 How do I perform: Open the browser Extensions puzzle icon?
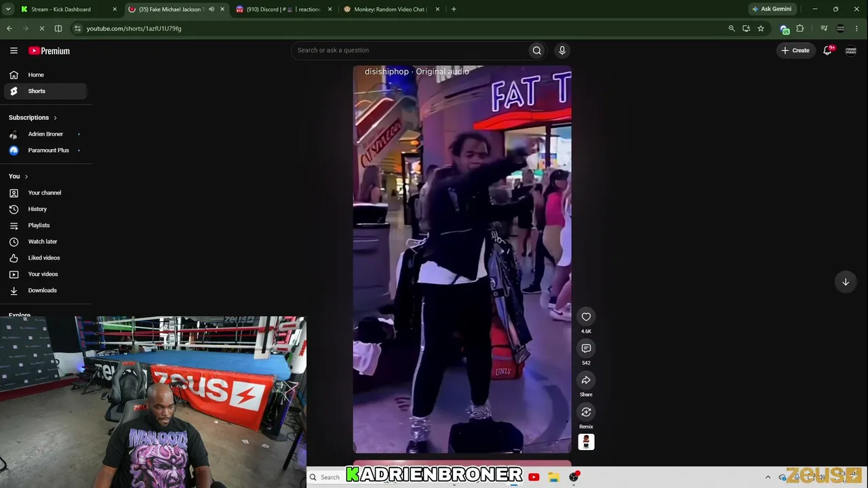point(800,28)
